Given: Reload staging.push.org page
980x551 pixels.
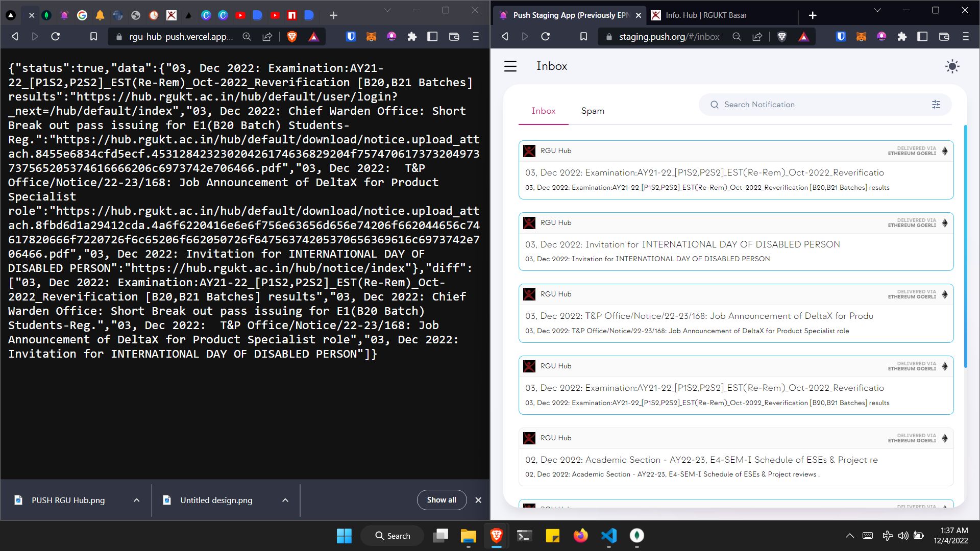Looking at the screenshot, I should (545, 36).
